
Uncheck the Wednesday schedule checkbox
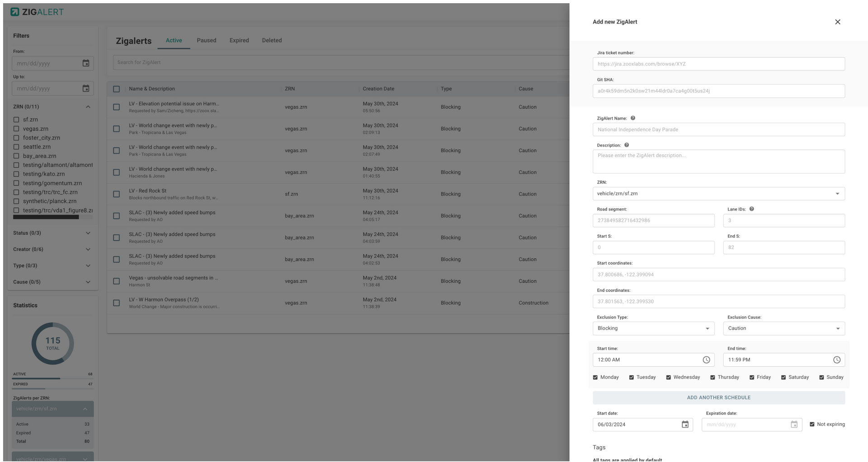coord(668,377)
